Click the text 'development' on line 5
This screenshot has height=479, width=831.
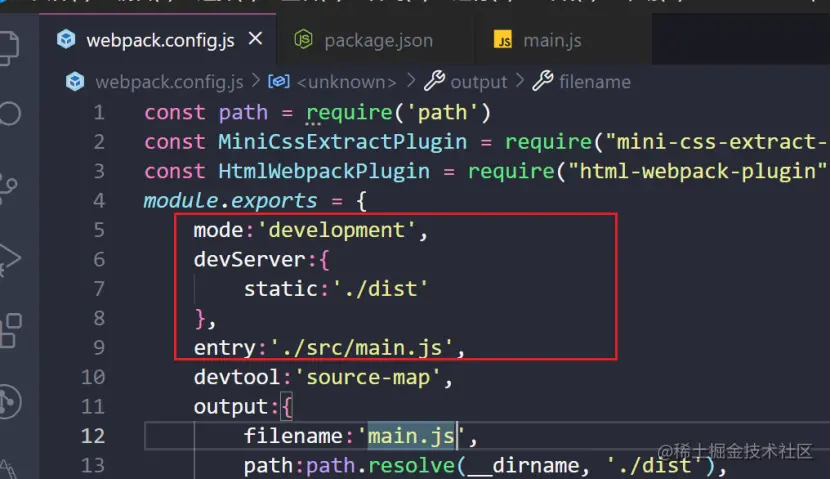coord(336,230)
